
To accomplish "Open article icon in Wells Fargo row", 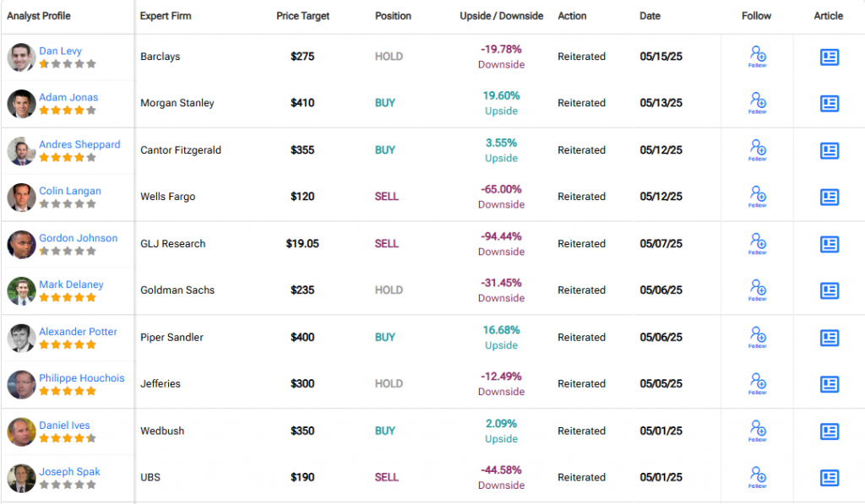I will 830,197.
